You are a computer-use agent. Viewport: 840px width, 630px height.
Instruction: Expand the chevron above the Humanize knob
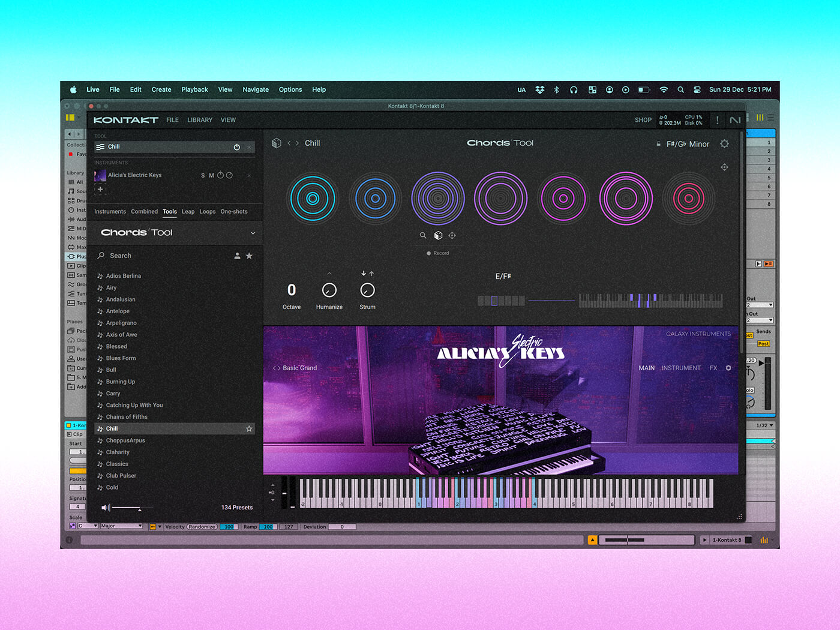tap(329, 274)
